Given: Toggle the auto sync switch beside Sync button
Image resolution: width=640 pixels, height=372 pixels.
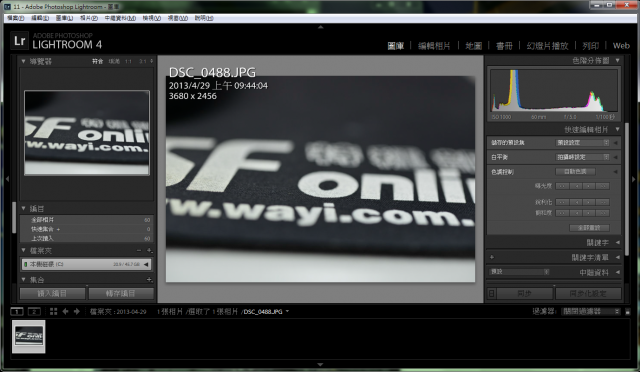Looking at the screenshot, I should click(492, 294).
